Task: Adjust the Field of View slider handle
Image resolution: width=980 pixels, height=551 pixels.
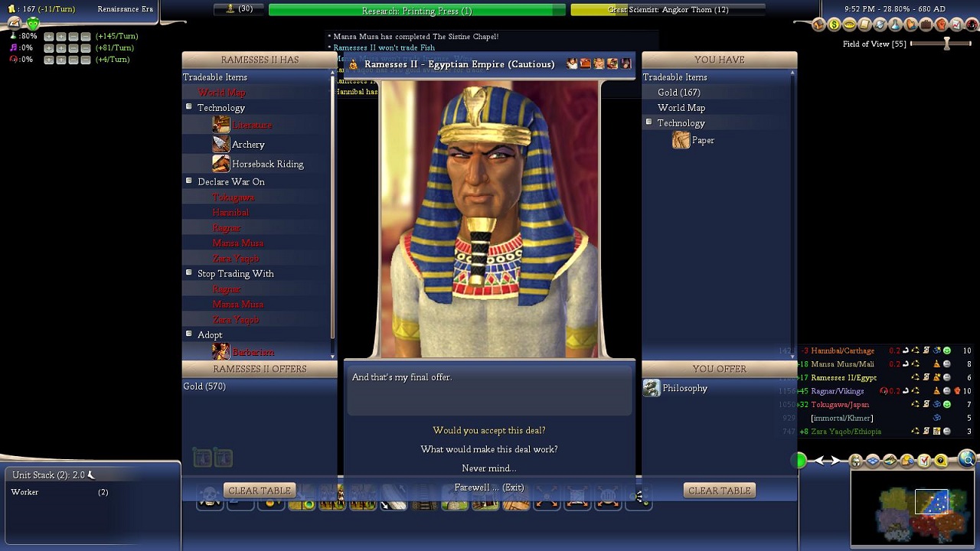Action: click(x=947, y=44)
